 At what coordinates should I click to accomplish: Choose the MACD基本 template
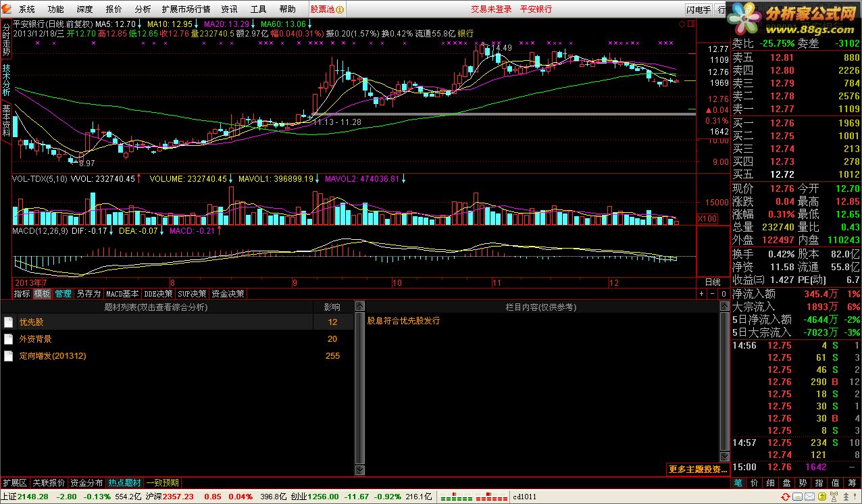[x=122, y=294]
